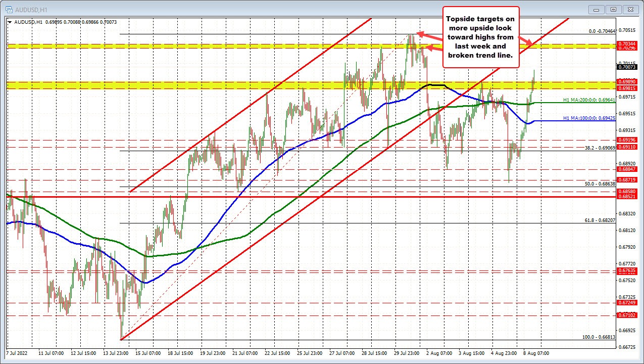Click the green H1 MA:200 moving average label
The width and height of the screenshot is (644, 364).
[589, 100]
